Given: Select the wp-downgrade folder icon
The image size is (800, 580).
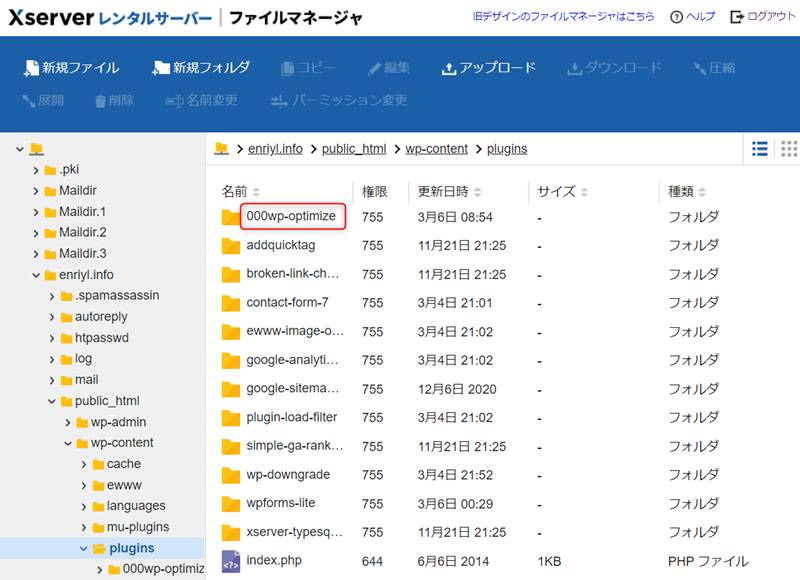Looking at the screenshot, I should click(231, 475).
